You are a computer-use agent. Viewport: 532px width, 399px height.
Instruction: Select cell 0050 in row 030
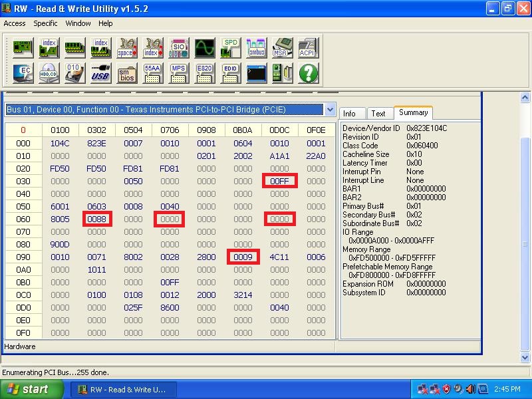134,181
